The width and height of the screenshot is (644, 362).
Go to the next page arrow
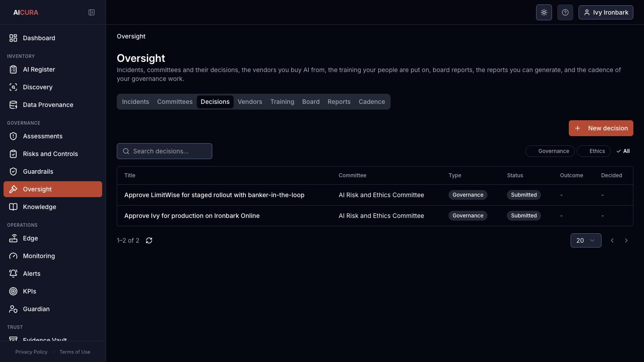coord(626,240)
